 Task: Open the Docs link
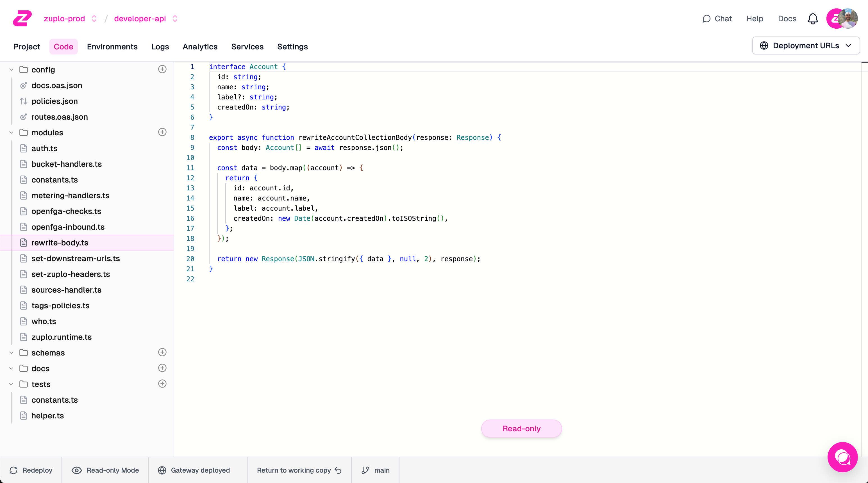click(787, 19)
